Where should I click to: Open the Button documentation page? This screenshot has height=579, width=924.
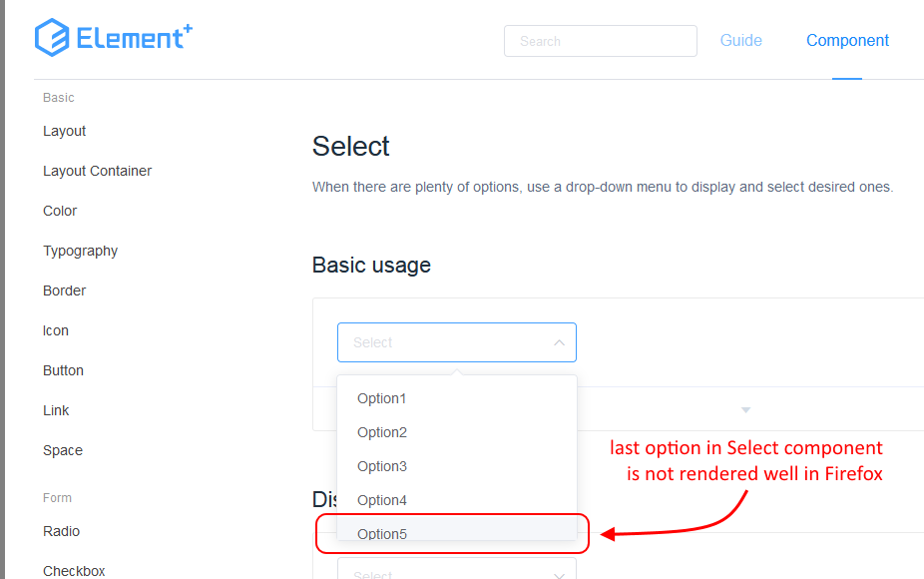pos(63,370)
